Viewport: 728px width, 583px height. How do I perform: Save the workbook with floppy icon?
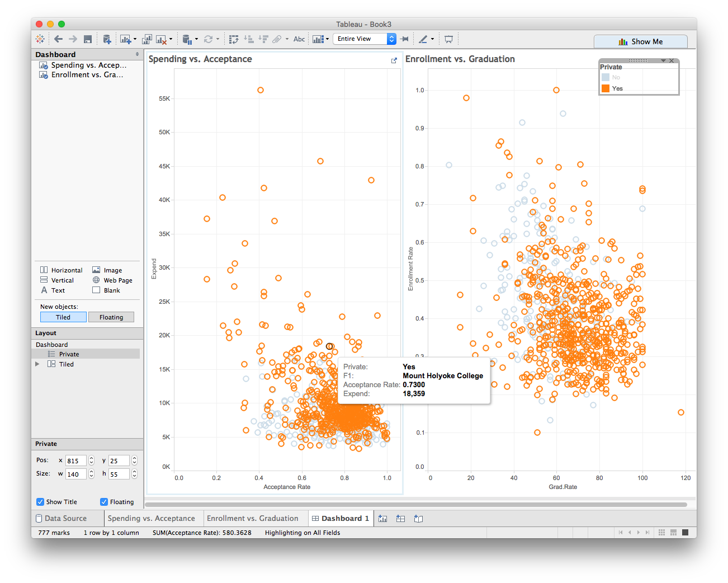[x=88, y=39]
